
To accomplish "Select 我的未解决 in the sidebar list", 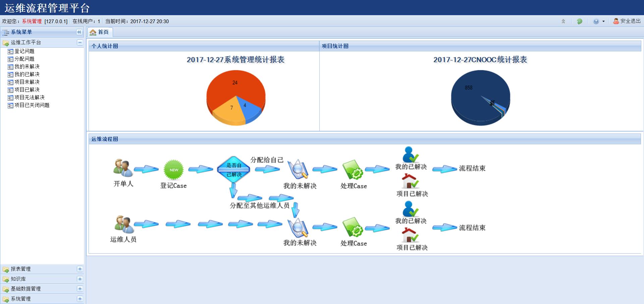I will coord(27,67).
